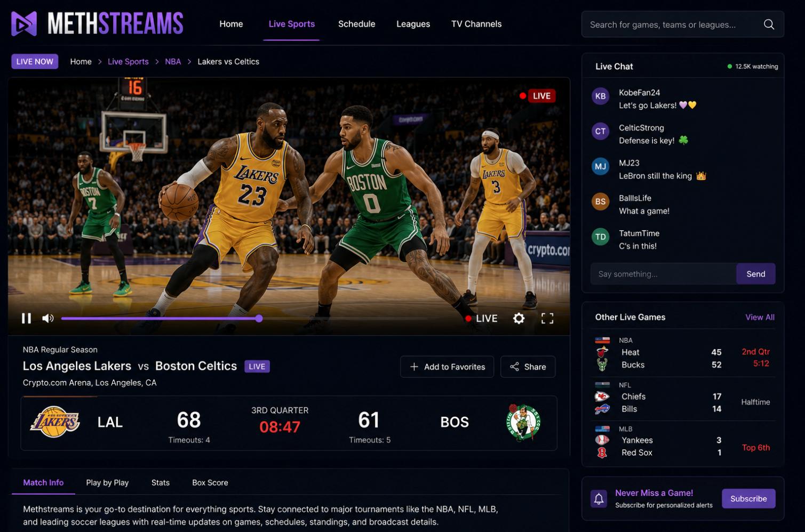The width and height of the screenshot is (805, 532).
Task: Click NBA in the breadcrumb
Action: click(173, 62)
